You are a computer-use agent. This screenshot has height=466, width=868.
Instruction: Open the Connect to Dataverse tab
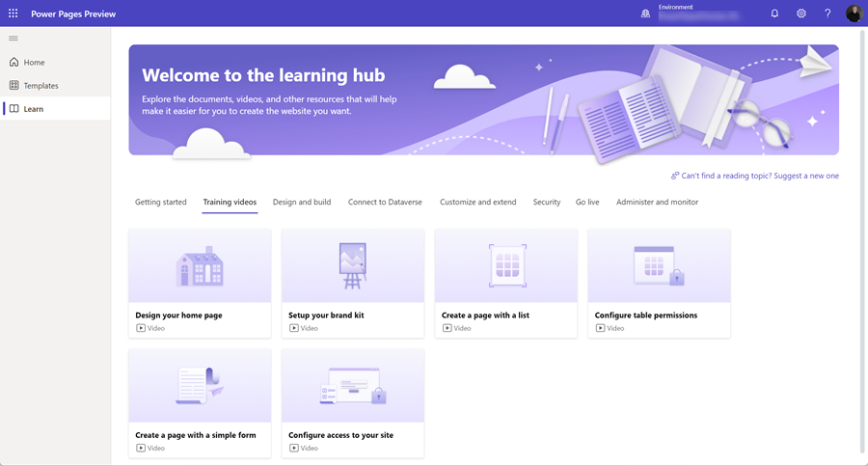click(385, 203)
